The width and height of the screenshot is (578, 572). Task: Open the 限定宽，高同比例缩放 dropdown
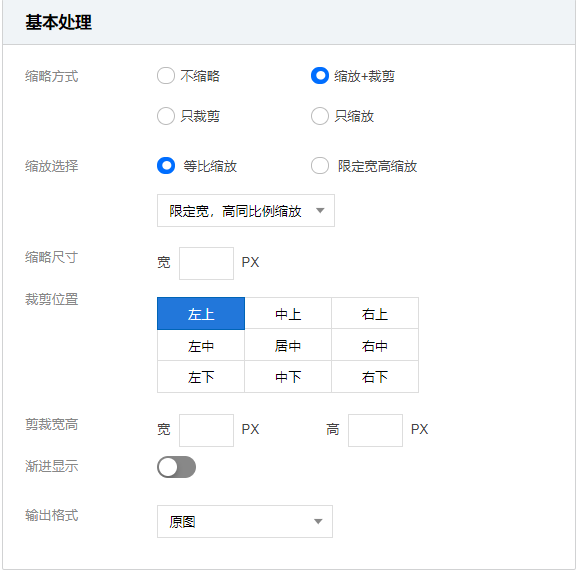pos(246,210)
